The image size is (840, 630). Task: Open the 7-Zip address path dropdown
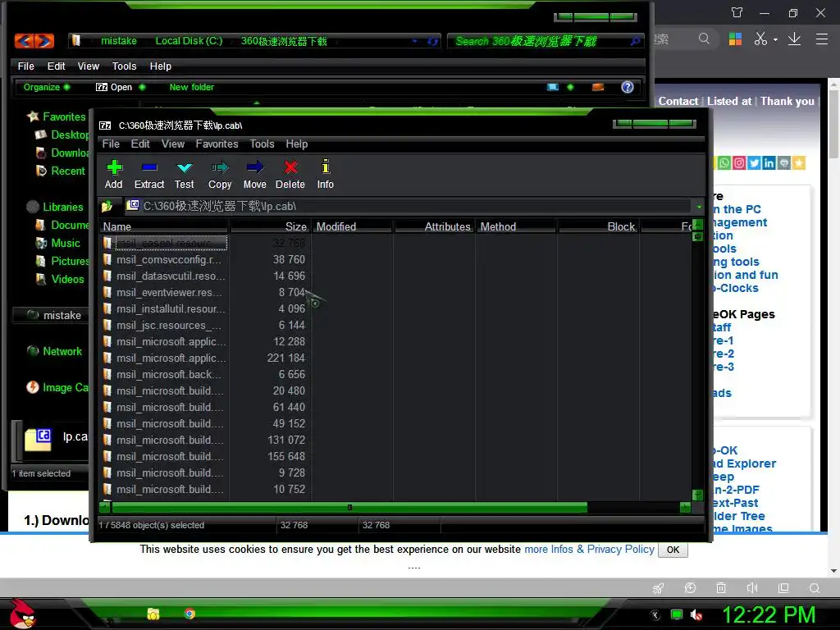point(699,206)
